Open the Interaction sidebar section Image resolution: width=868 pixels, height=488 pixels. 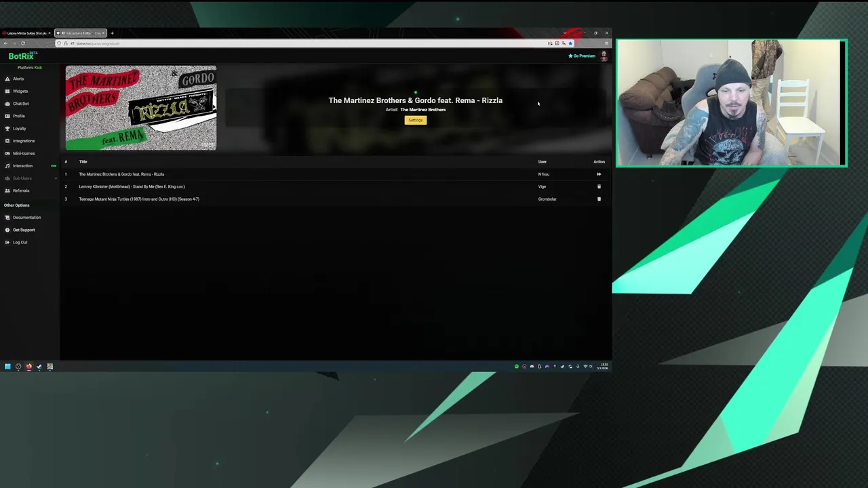click(22, 165)
